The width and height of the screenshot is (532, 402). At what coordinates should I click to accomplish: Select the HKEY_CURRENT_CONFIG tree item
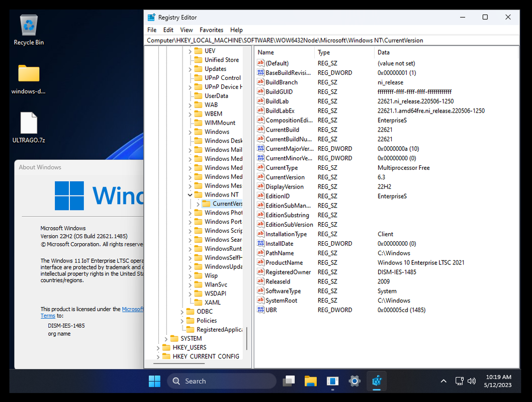click(206, 356)
